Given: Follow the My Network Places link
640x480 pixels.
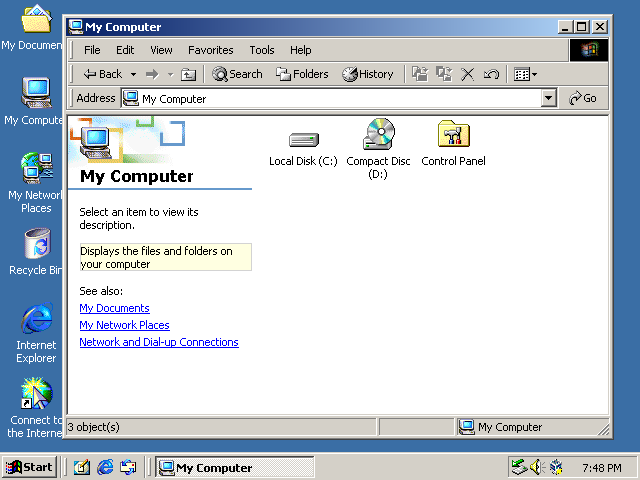Looking at the screenshot, I should click(124, 325).
